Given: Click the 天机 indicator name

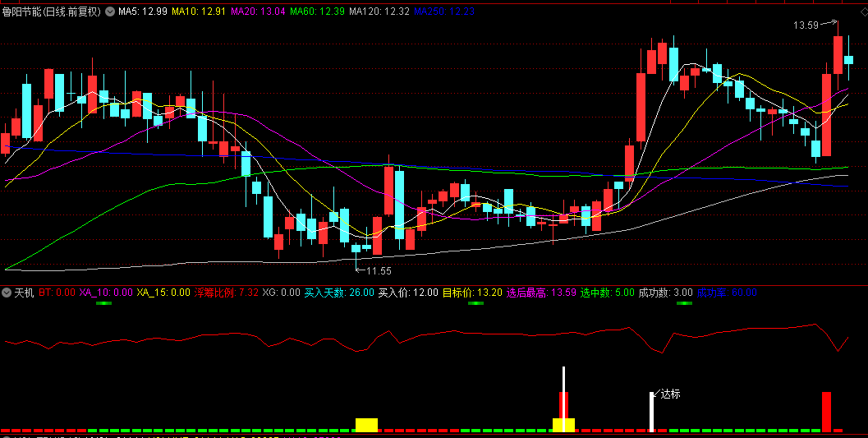Looking at the screenshot, I should point(24,293).
